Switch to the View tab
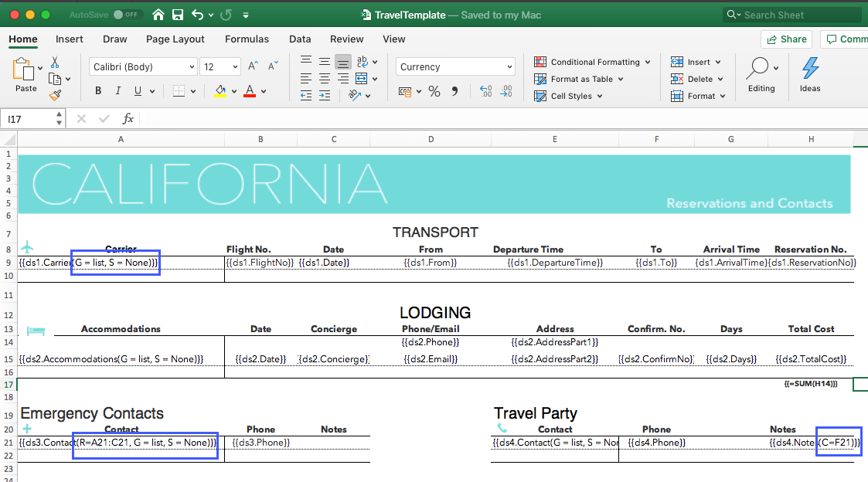The height and width of the screenshot is (482, 868). coord(394,39)
